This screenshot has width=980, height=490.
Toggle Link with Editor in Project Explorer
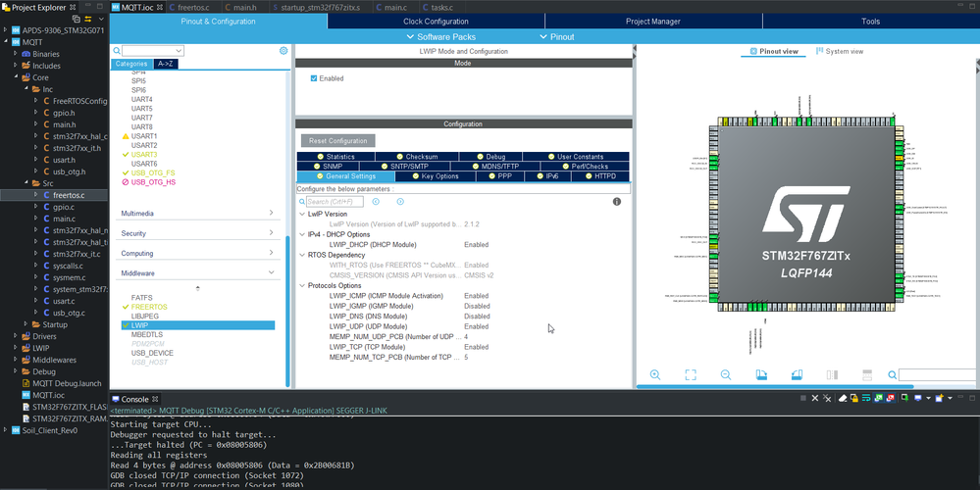(x=88, y=20)
